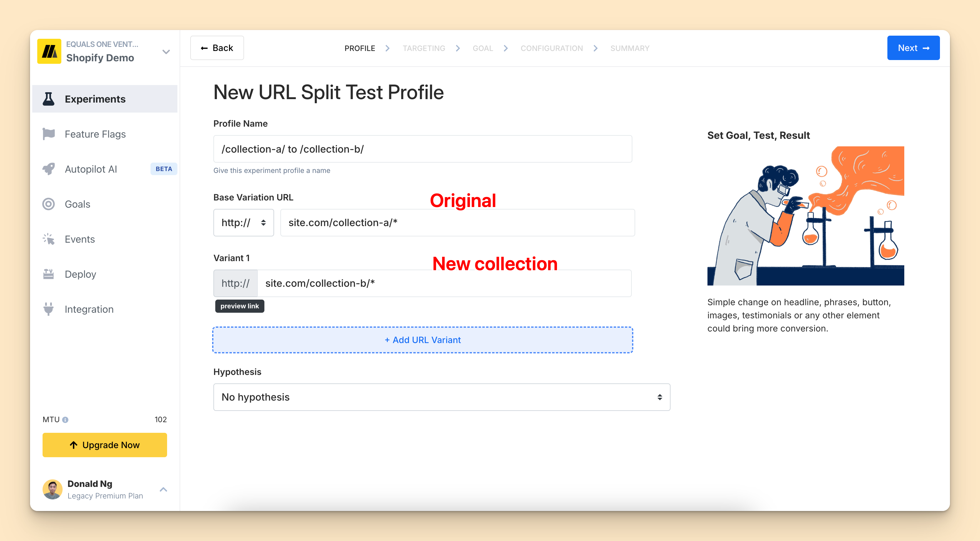Click the Goals target icon
Viewport: 980px width, 541px height.
click(48, 204)
